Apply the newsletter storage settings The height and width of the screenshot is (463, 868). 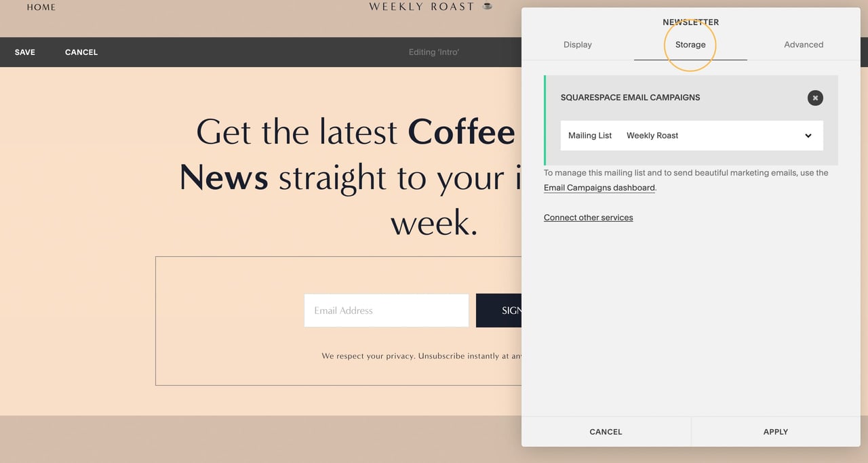[775, 432]
